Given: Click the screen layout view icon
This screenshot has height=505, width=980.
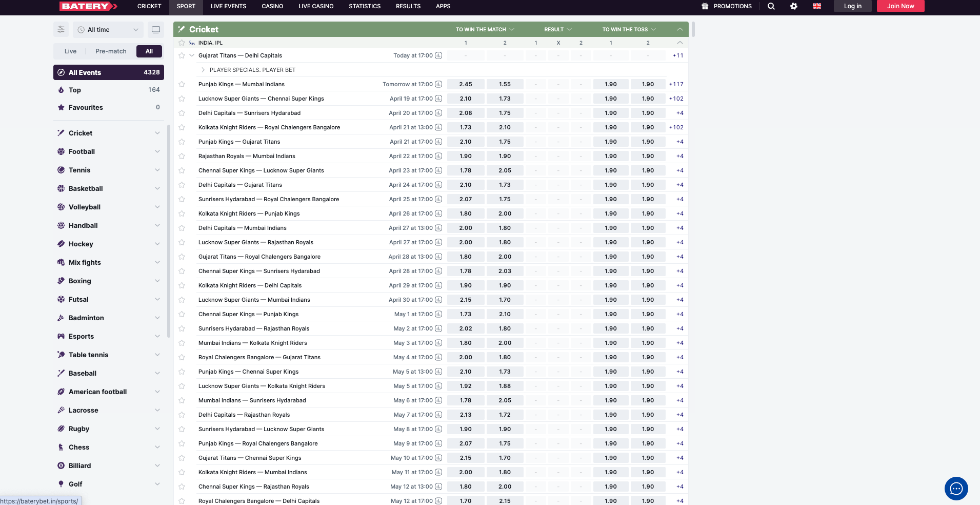Looking at the screenshot, I should [x=156, y=30].
